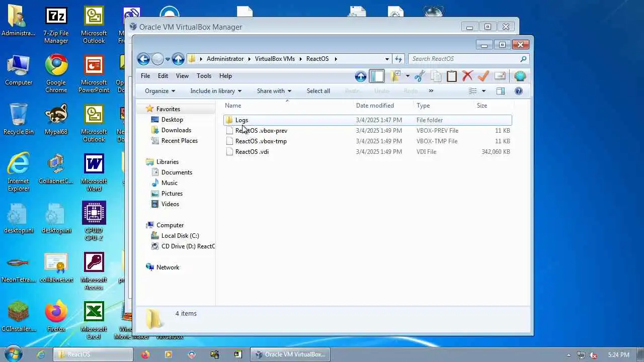Sort by the Type column header
This screenshot has height=362, width=644.
pos(423,106)
